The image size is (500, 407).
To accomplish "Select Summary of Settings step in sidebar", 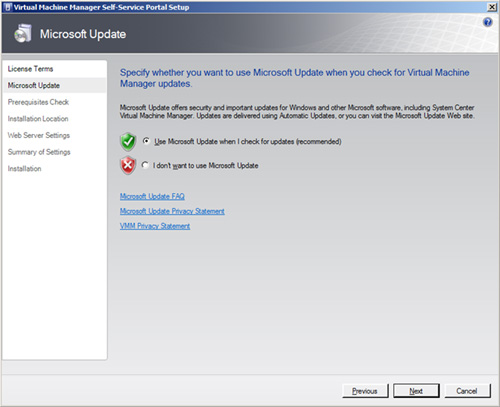I will click(x=39, y=152).
